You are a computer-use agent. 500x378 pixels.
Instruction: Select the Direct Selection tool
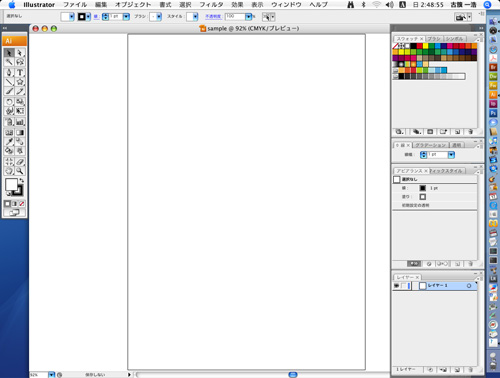(x=20, y=53)
